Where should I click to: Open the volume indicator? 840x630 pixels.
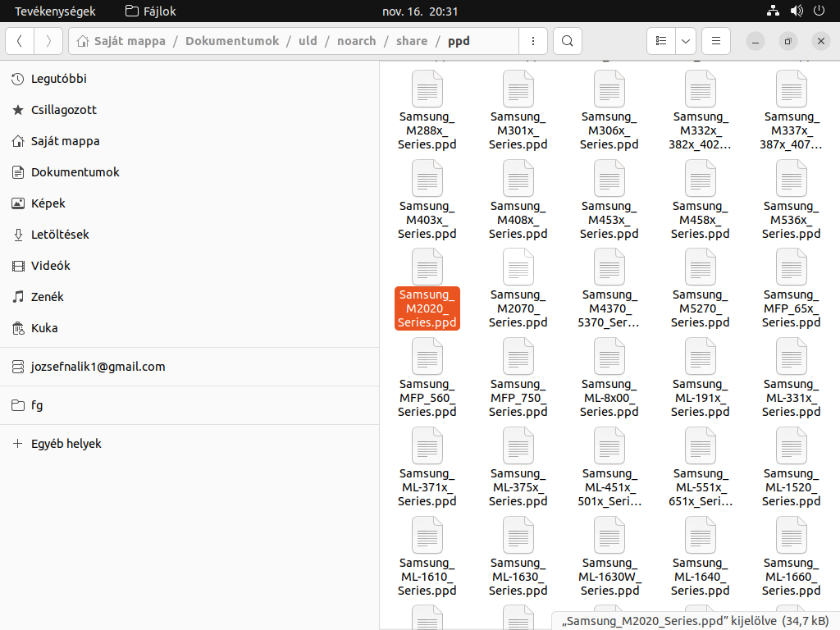pyautogui.click(x=797, y=11)
